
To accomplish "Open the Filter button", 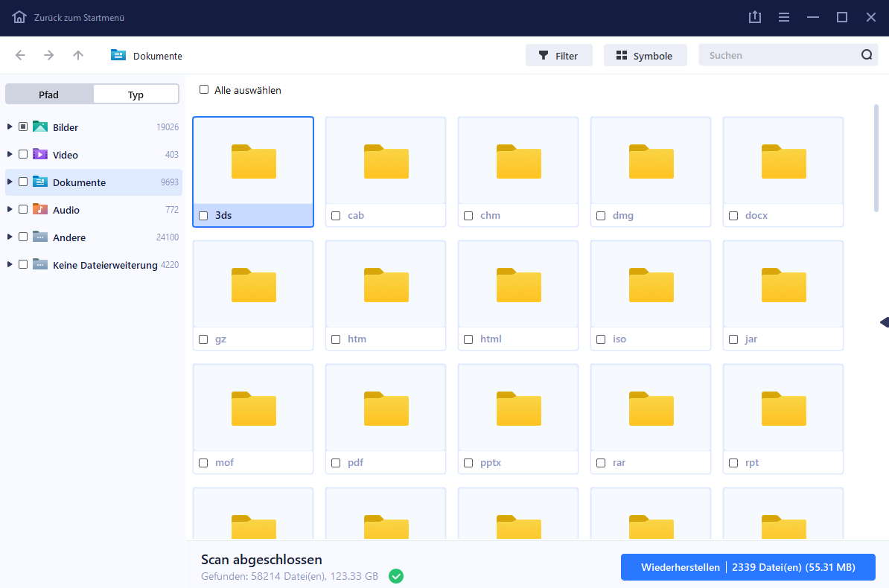I will click(x=559, y=55).
